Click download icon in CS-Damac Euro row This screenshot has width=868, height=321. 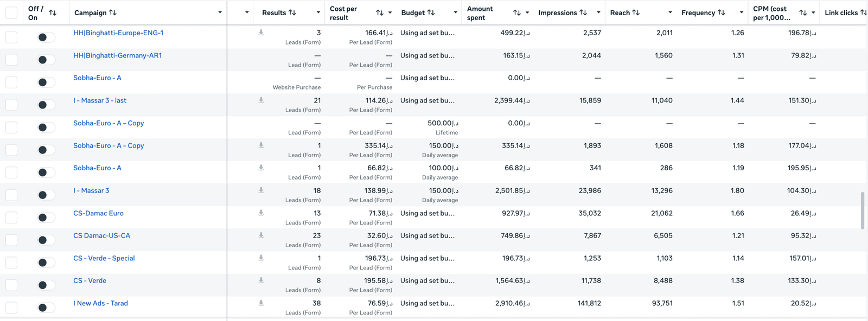click(261, 213)
